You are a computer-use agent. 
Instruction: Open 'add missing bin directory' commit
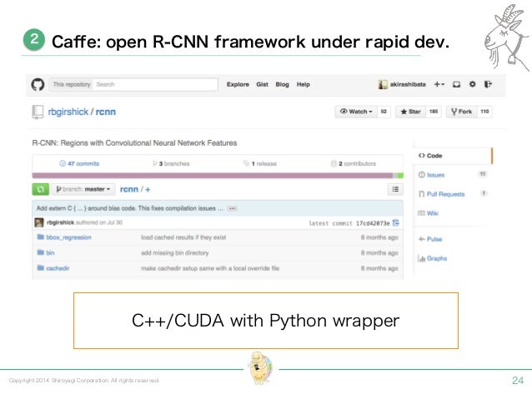click(x=175, y=253)
